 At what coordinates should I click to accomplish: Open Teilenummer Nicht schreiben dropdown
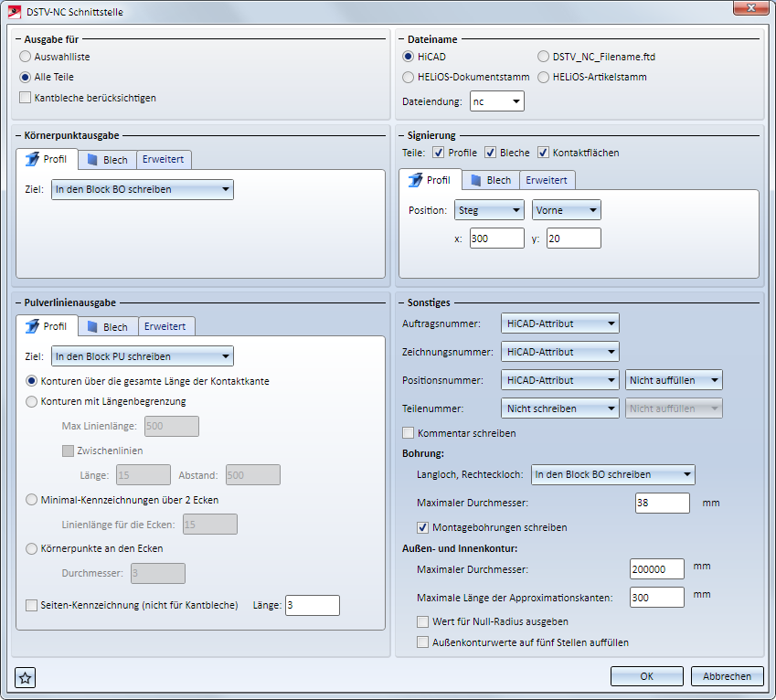(559, 408)
